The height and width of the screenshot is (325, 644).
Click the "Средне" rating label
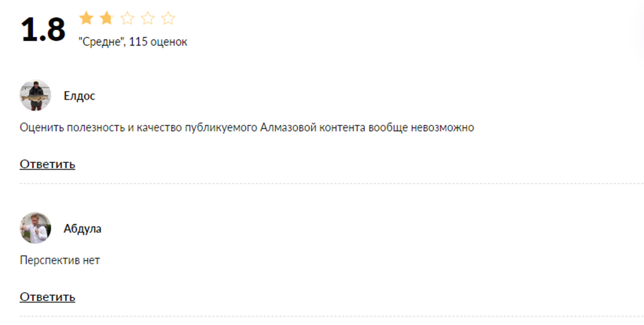pyautogui.click(x=101, y=42)
